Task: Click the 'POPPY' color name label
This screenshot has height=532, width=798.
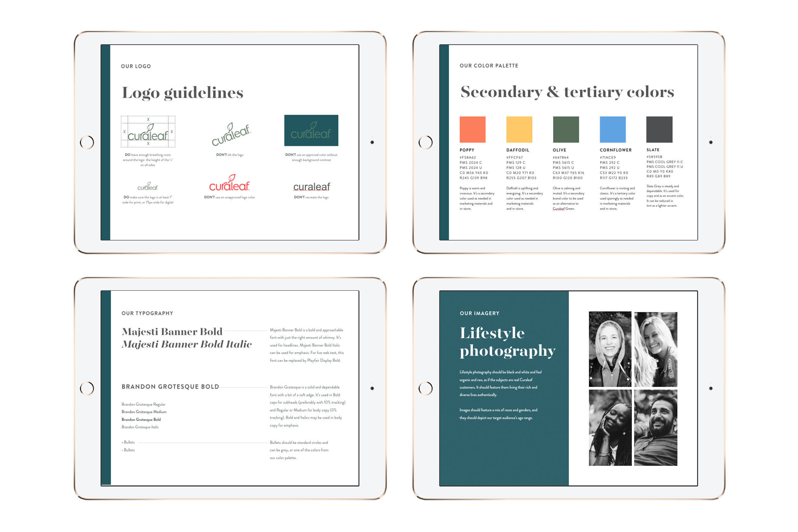Action: point(467,150)
